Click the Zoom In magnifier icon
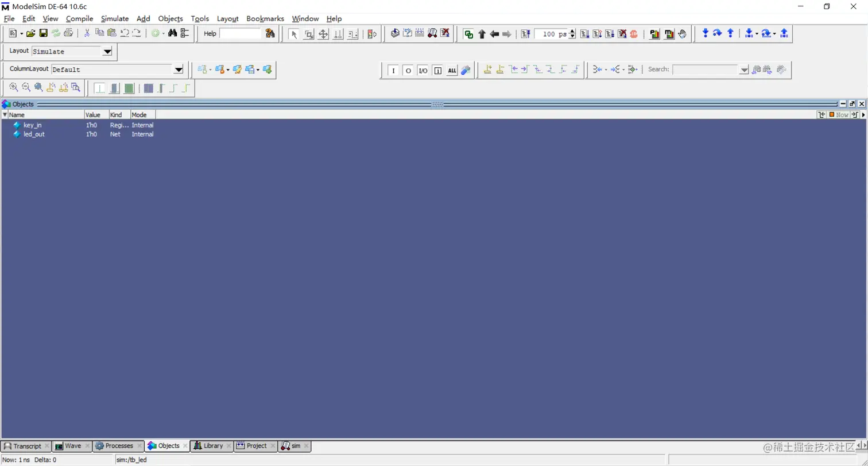868x466 pixels. (14, 87)
